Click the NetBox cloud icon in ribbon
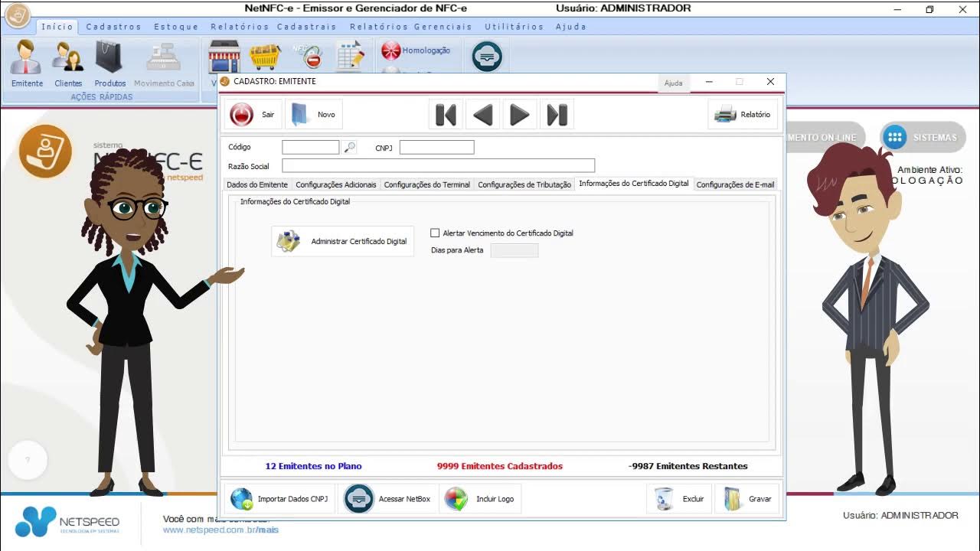Image resolution: width=980 pixels, height=551 pixels. pyautogui.click(x=487, y=57)
